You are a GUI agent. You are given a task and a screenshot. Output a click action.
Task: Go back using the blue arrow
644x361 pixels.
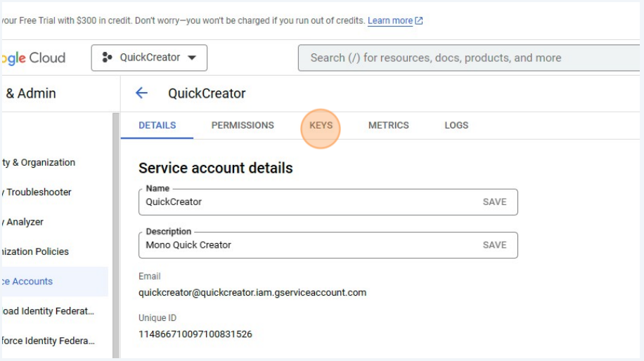[x=141, y=93]
